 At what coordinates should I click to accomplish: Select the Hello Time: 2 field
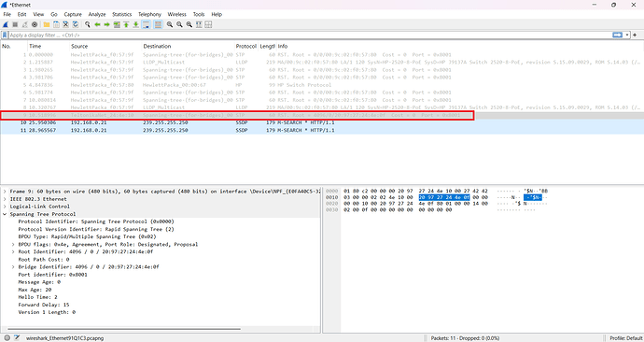(37, 297)
